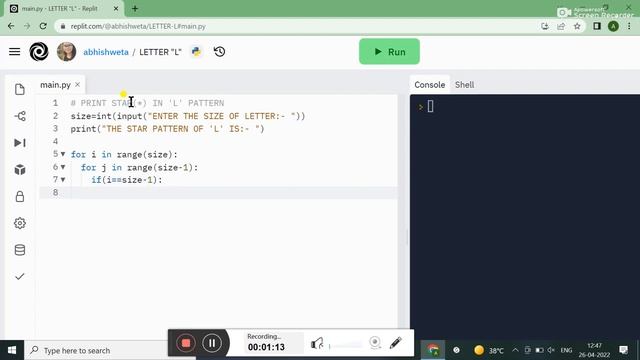Go back with browser back arrow
The image size is (640, 360).
[x=11, y=26]
